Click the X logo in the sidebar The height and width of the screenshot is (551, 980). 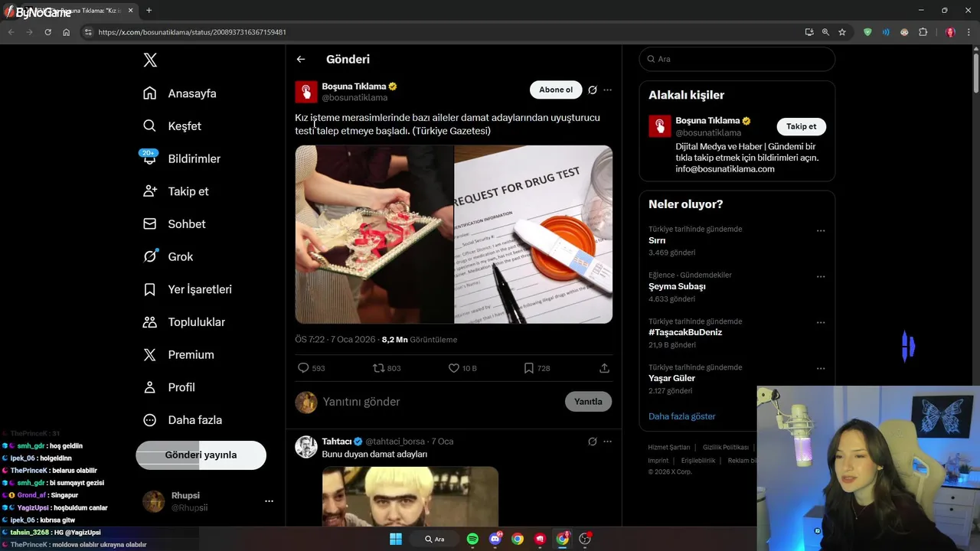point(150,60)
